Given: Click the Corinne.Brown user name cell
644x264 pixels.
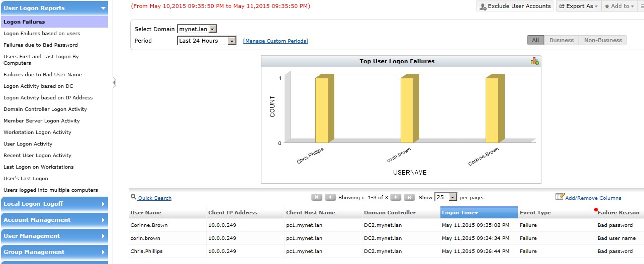Looking at the screenshot, I should [149, 225].
